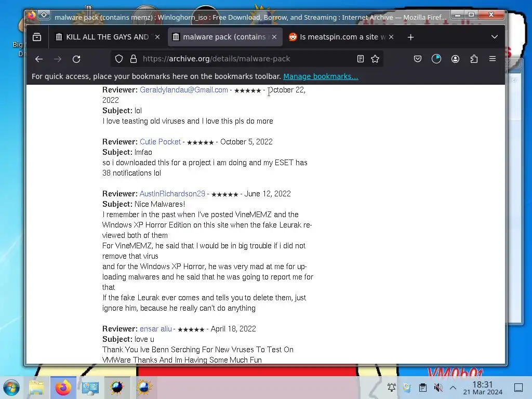Click the 'Subject: lmfao' line

click(127, 152)
